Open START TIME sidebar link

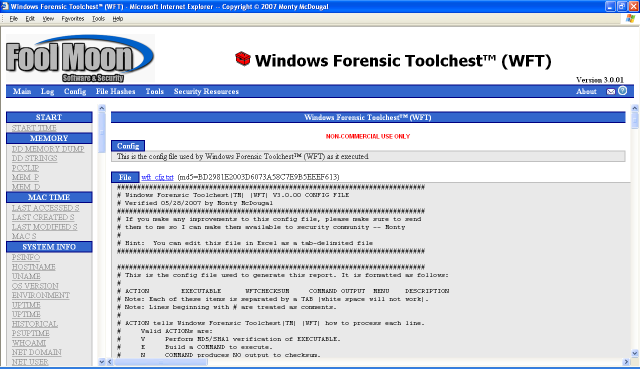point(34,128)
